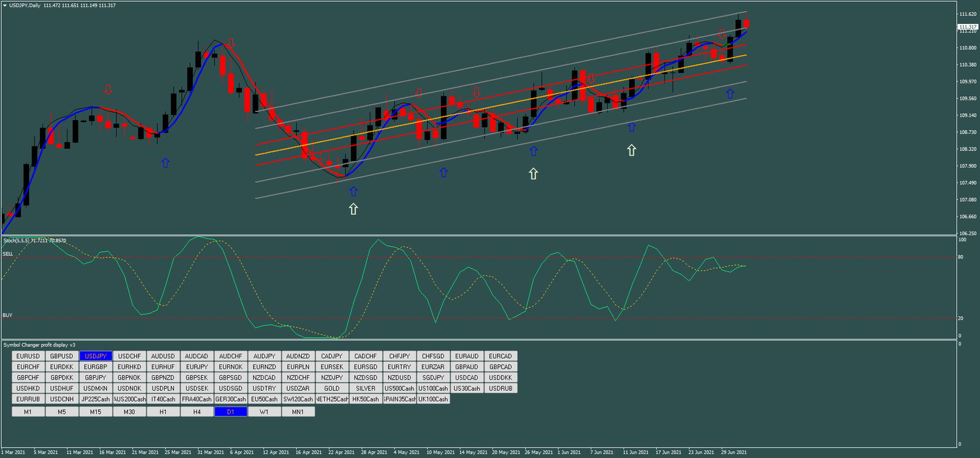Viewport: 980px width, 458px height.
Task: Click the leftmost blue up arrow signal
Action: 165,163
